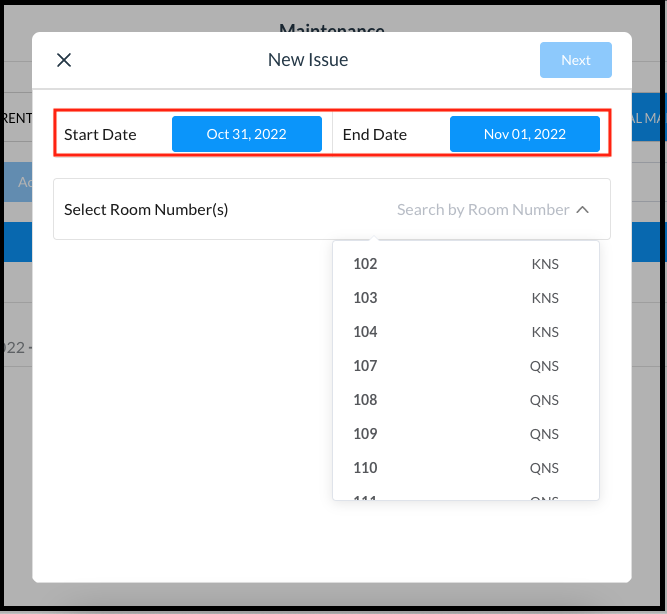This screenshot has width=667, height=614.
Task: Click the Start Date label
Action: [x=100, y=134]
